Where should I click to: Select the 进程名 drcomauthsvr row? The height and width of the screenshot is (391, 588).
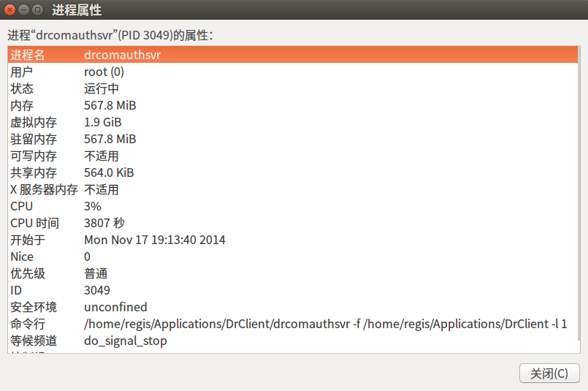293,55
